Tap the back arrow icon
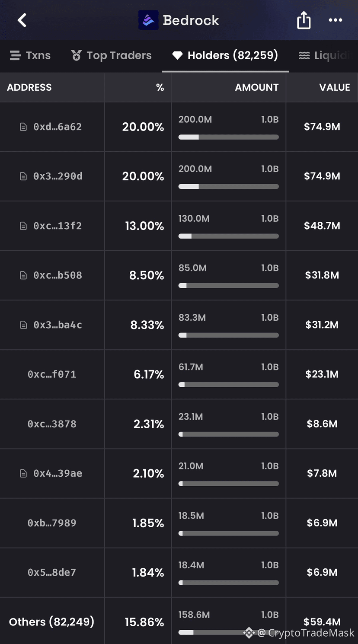Viewport: 358px width, 644px height. pyautogui.click(x=22, y=20)
